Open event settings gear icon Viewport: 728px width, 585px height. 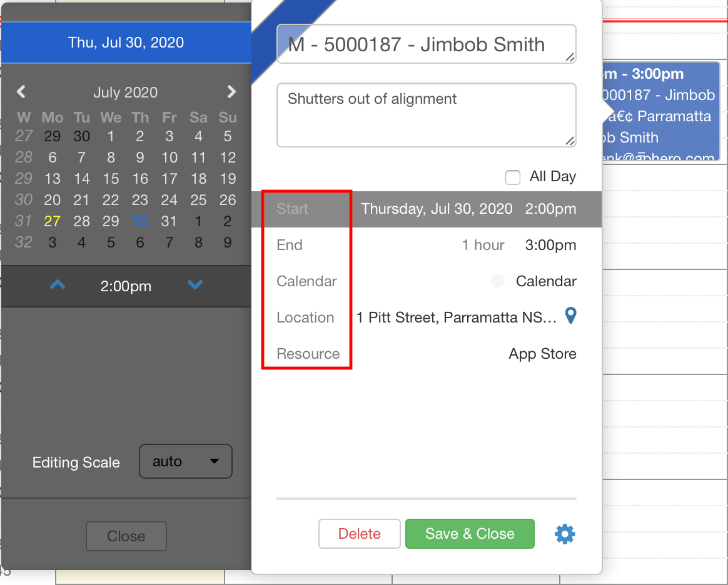click(565, 534)
